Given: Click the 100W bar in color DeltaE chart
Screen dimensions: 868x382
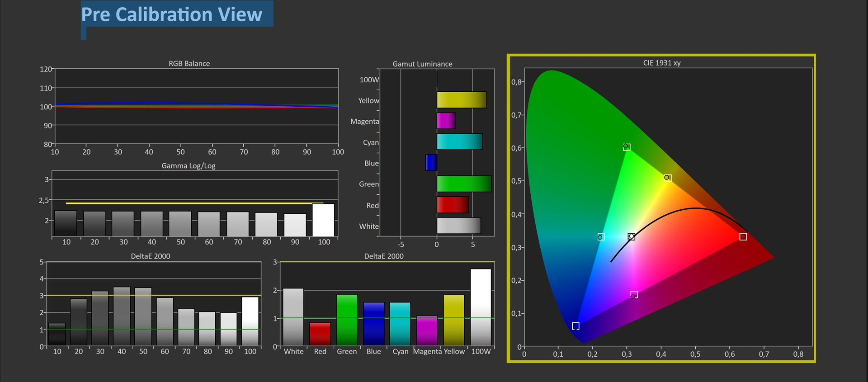Looking at the screenshot, I should coord(481,307).
